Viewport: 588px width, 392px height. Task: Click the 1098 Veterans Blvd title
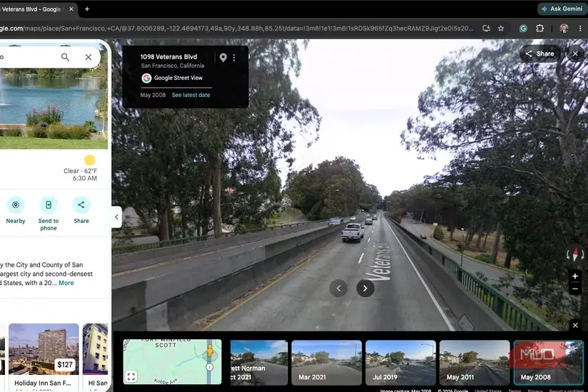click(x=168, y=56)
